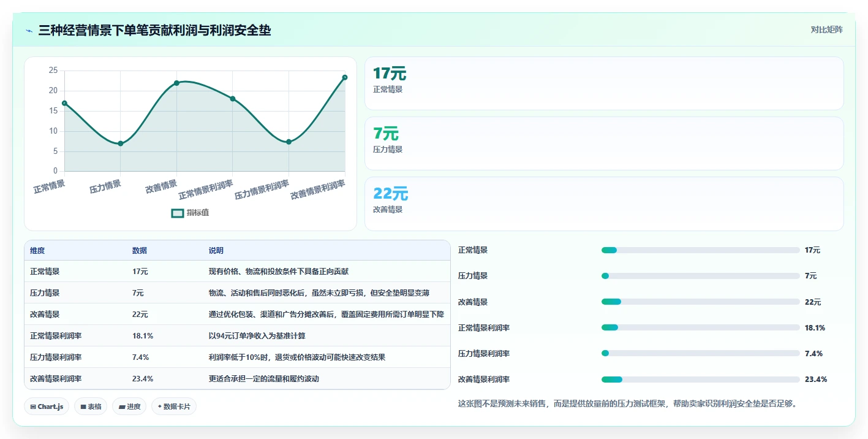This screenshot has height=439, width=868.
Task: Click the 正常情景 progress bar at 17元
Action: (701, 250)
